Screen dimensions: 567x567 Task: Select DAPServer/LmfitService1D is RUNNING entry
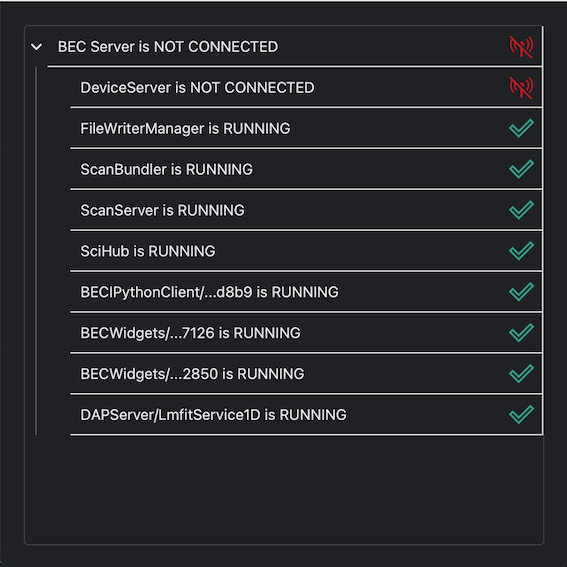(x=306, y=414)
